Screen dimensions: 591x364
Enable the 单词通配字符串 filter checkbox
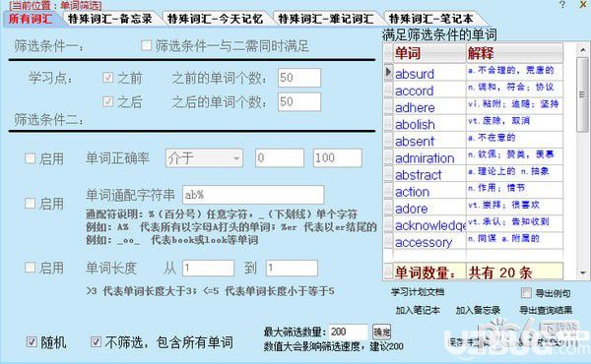(x=30, y=204)
